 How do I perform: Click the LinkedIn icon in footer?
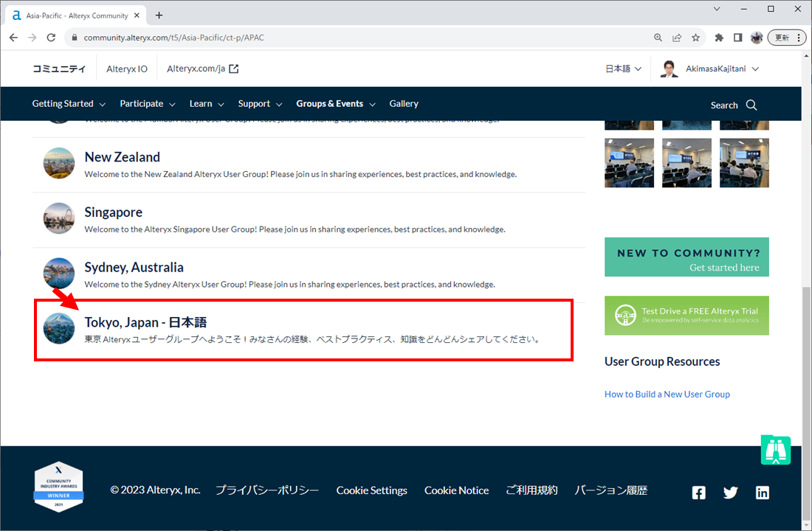763,493
